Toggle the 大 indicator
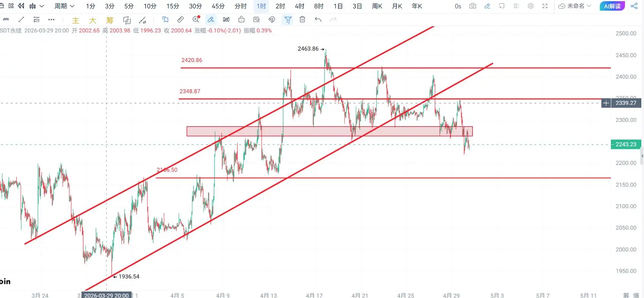Viewport: 644px width, 298px height. point(93,20)
